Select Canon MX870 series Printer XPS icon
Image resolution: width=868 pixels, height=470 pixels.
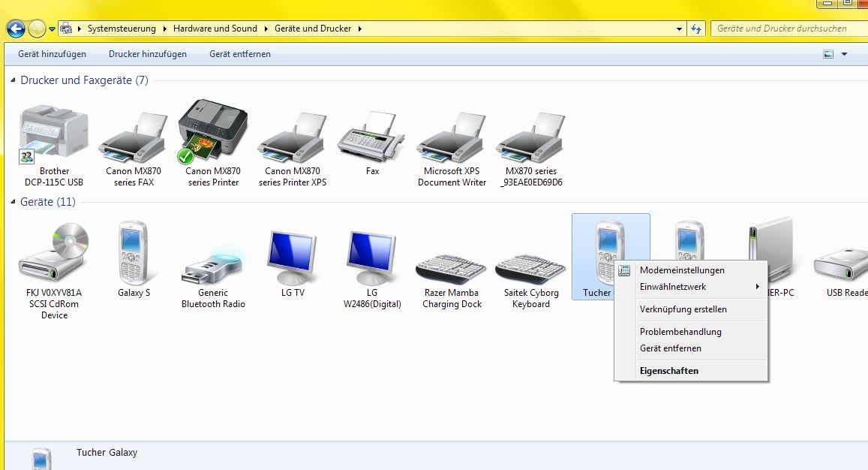[x=293, y=137]
